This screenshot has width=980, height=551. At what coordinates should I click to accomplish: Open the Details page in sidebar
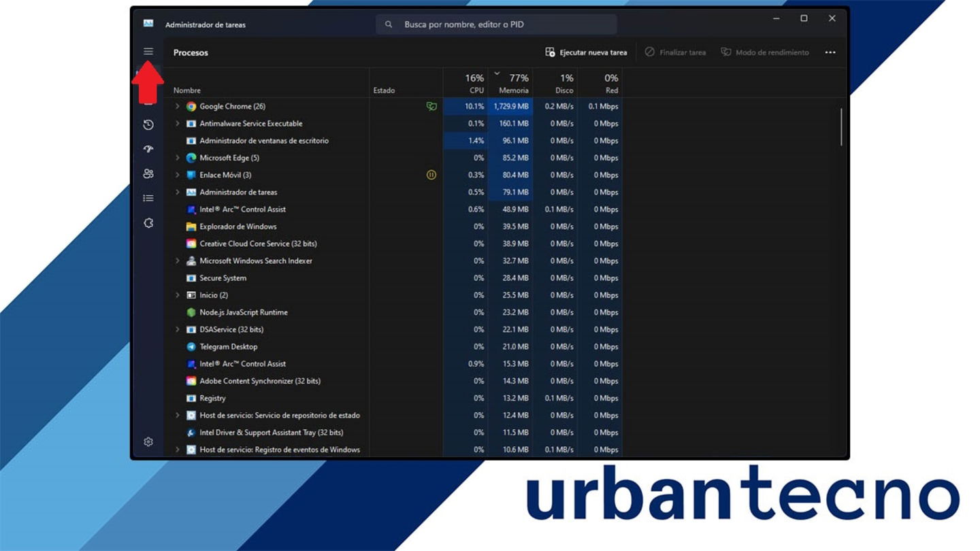pyautogui.click(x=148, y=199)
